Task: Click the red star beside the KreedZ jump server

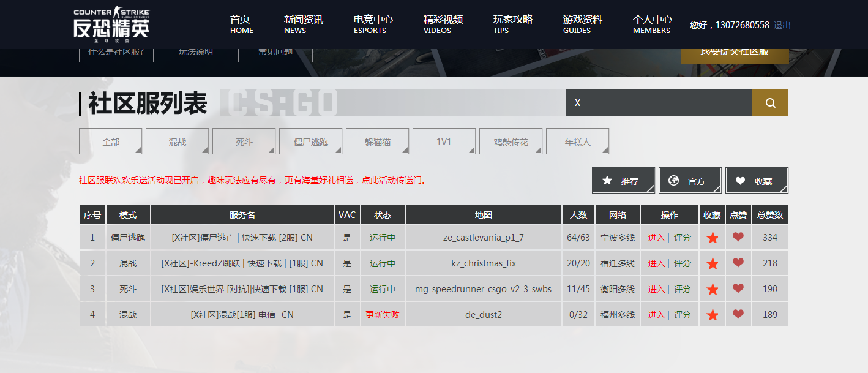Action: (x=712, y=263)
